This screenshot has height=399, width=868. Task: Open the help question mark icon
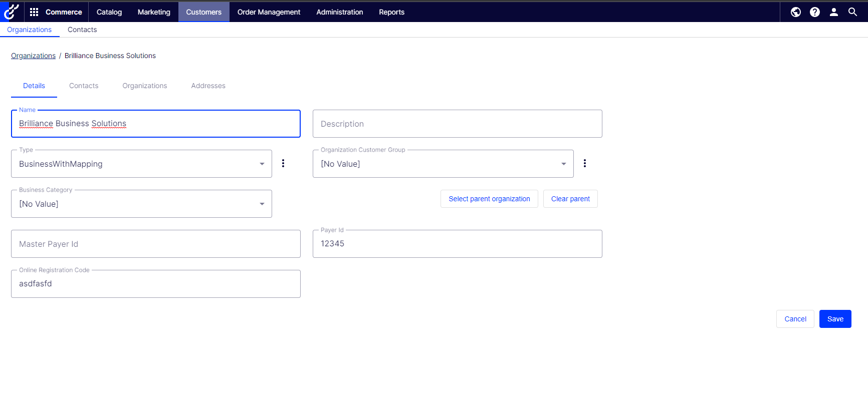point(815,12)
